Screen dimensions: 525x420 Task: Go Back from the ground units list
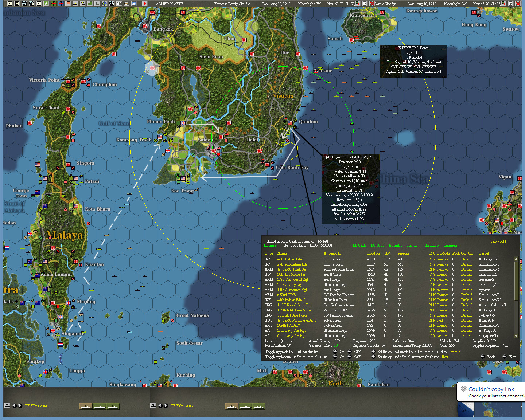click(x=491, y=357)
